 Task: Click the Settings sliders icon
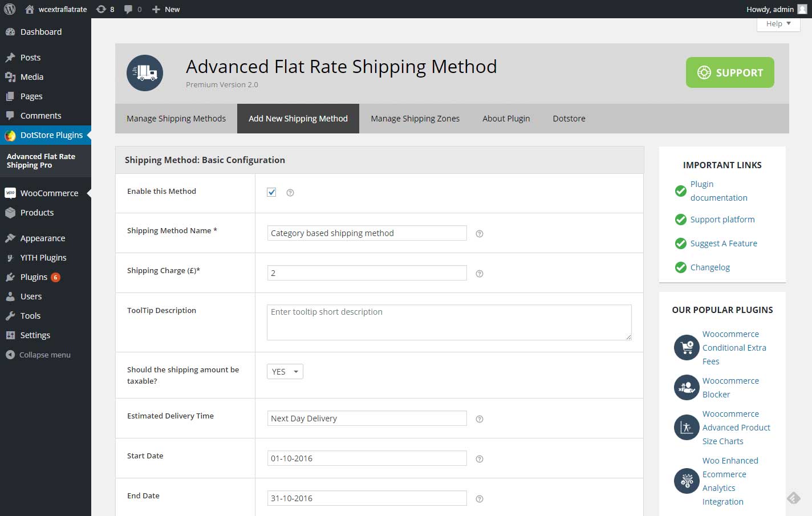click(x=10, y=335)
